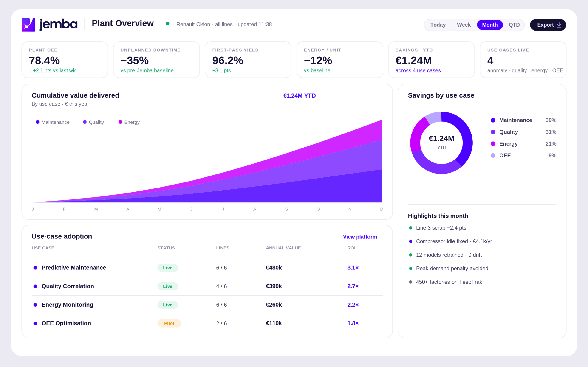Click the Live status badge for Quality Correlation

click(x=168, y=286)
